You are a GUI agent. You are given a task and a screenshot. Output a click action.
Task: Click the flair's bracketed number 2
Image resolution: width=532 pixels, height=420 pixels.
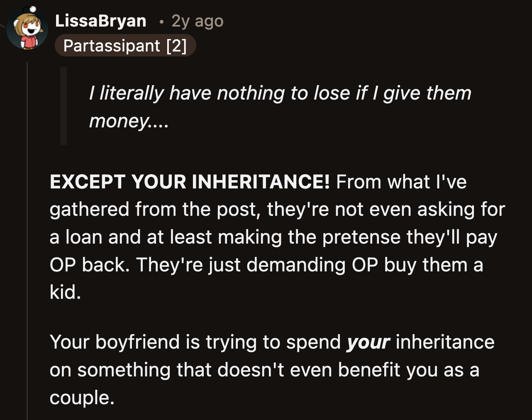(179, 46)
